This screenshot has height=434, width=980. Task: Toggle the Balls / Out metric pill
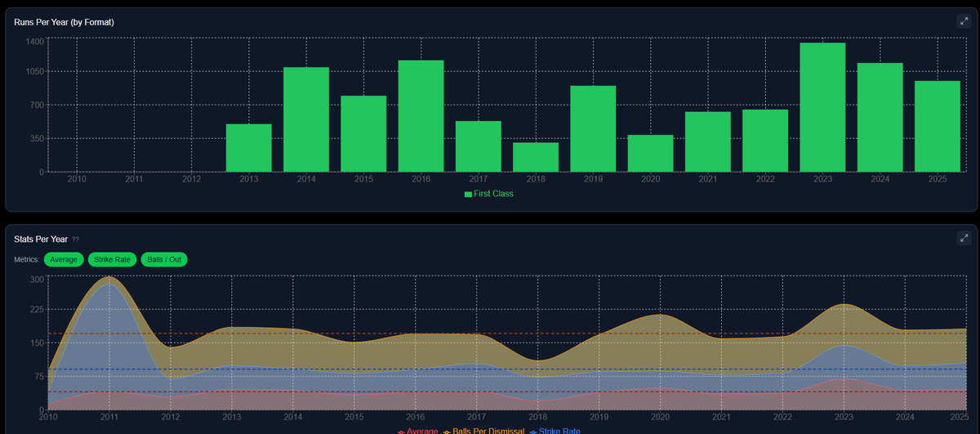click(x=164, y=260)
